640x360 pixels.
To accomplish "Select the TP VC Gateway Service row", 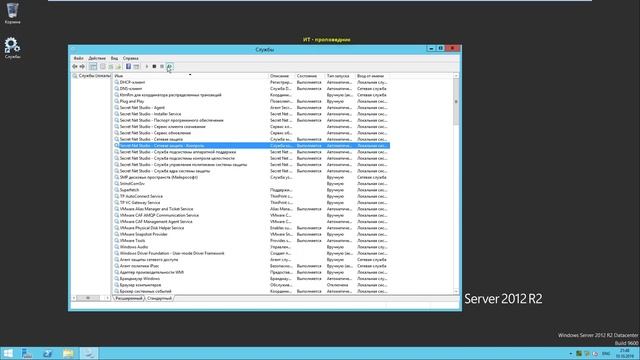I will click(x=251, y=203).
